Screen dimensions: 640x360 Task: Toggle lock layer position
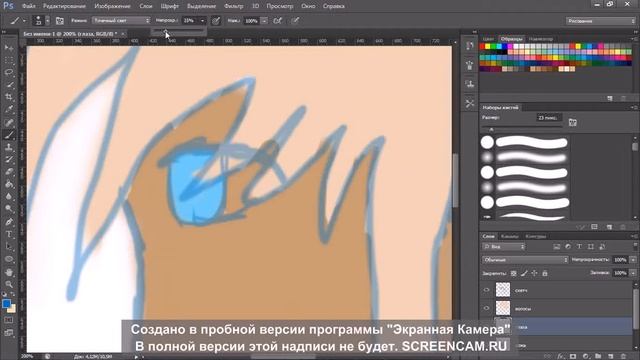click(534, 273)
